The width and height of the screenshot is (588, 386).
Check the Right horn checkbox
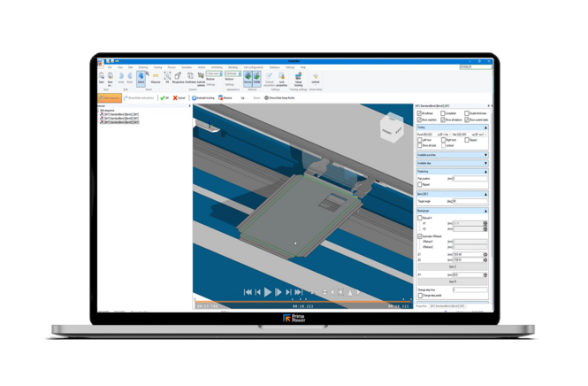point(443,140)
